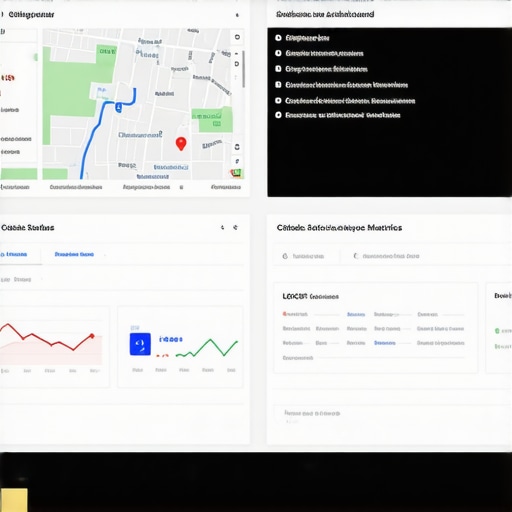
Task: Click the topmost circular control on the map
Action: pyautogui.click(x=237, y=37)
